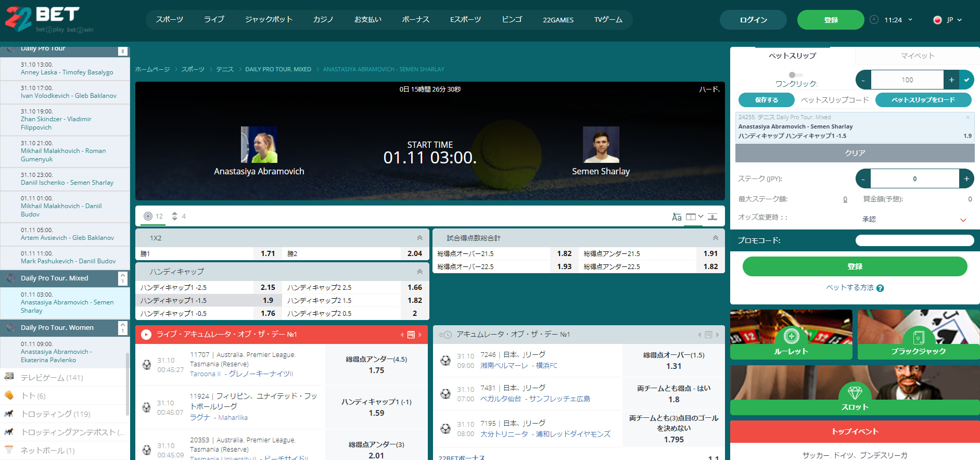Collapse the 試合得点数総合計 market section
The height and width of the screenshot is (460, 980).
point(716,238)
